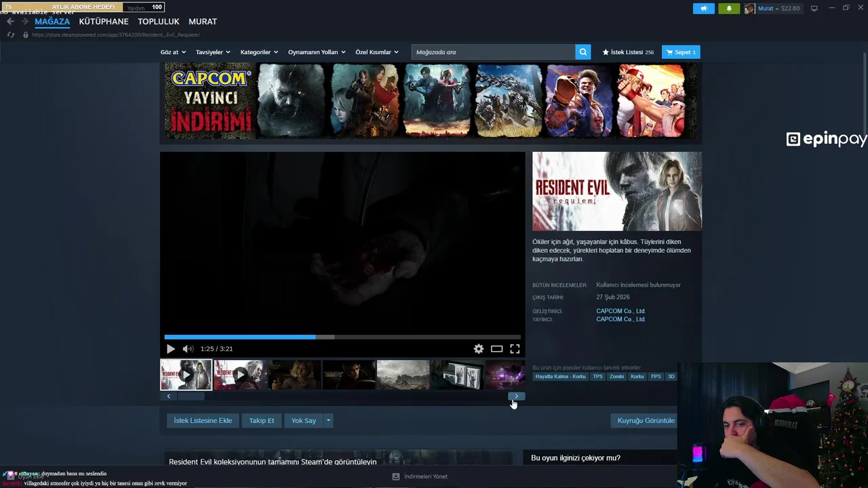Viewport: 868px width, 488px height.
Task: Open the Sepet cart button
Action: point(681,52)
